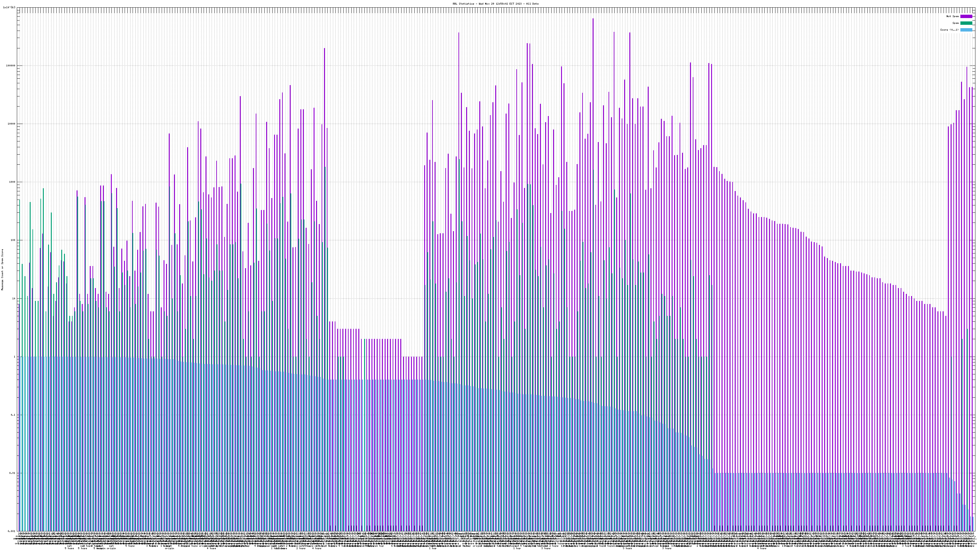Viewport: 980px width, 551px height.
Task: Click the 0.1 y-axis tick label
Action: click(13, 415)
